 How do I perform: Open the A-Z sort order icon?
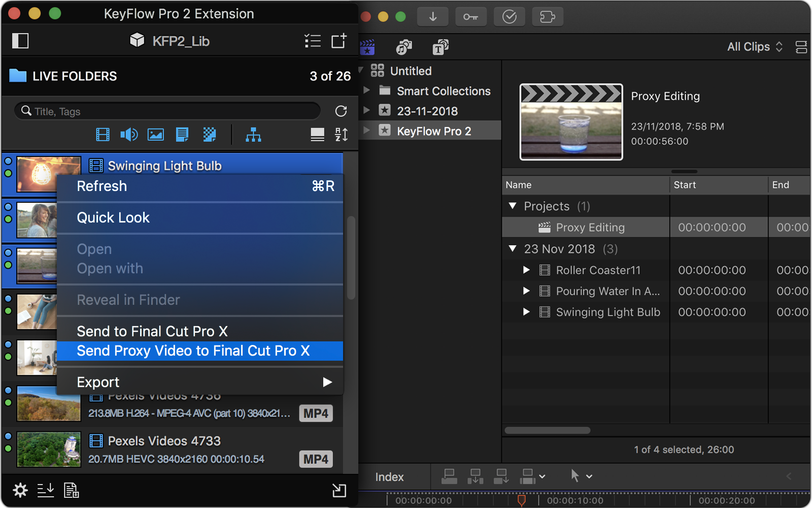click(x=342, y=135)
